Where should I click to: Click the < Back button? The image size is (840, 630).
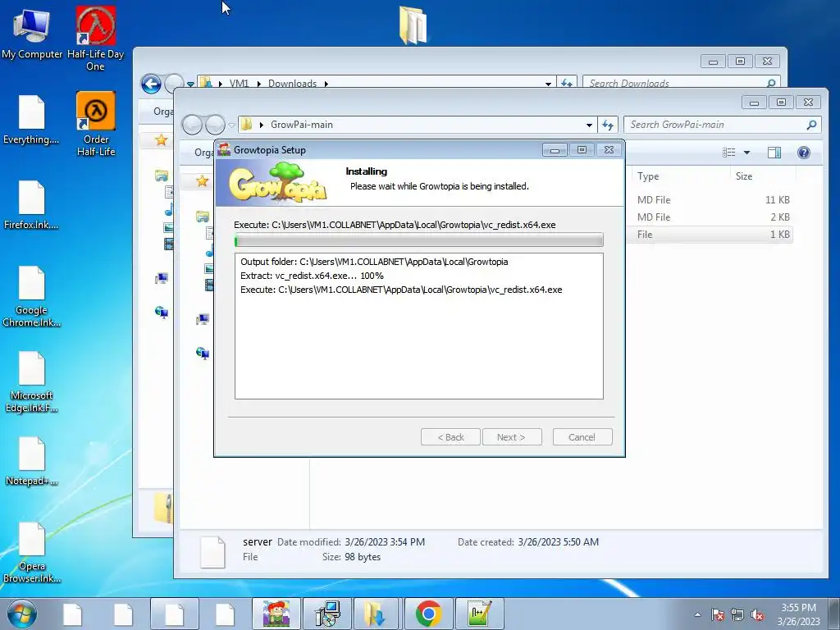pyautogui.click(x=450, y=437)
